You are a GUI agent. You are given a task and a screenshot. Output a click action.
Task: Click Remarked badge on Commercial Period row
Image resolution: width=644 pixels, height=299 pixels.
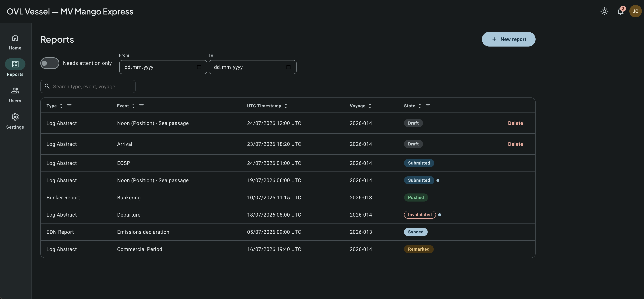click(x=419, y=249)
